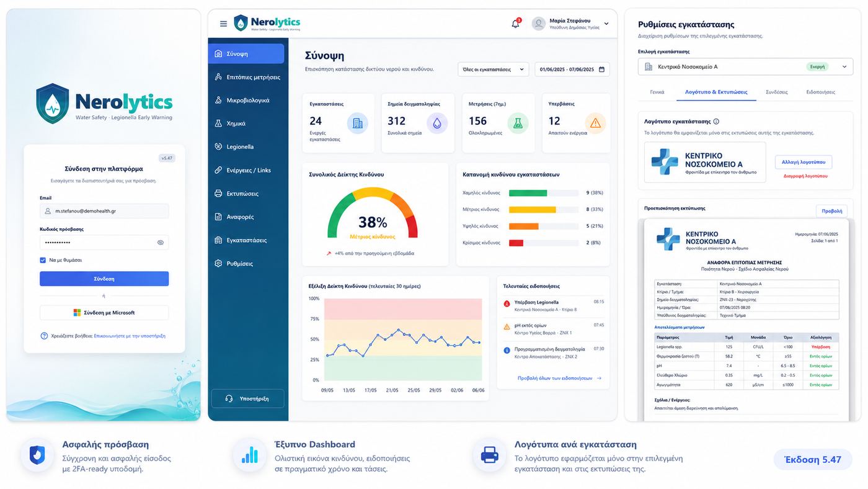Expand the Όλες οι εγκαταστάσεις dropdown
The image size is (868, 489).
click(x=493, y=70)
